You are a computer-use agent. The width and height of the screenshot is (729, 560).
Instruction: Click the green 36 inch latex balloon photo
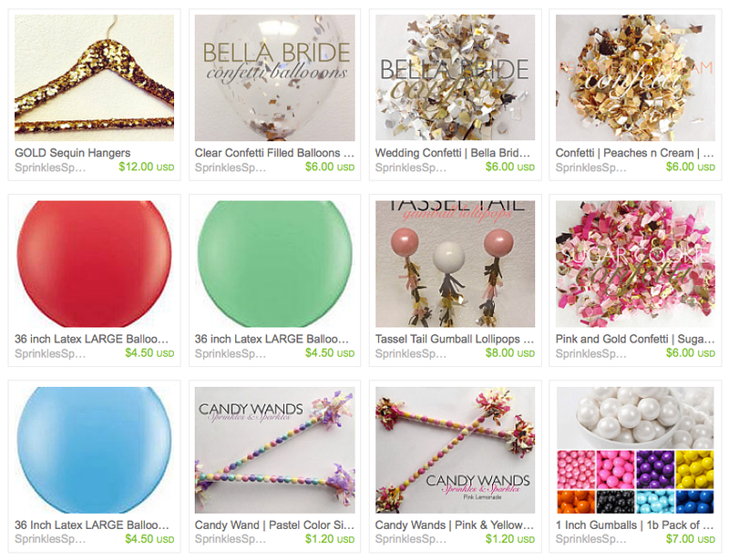274,263
